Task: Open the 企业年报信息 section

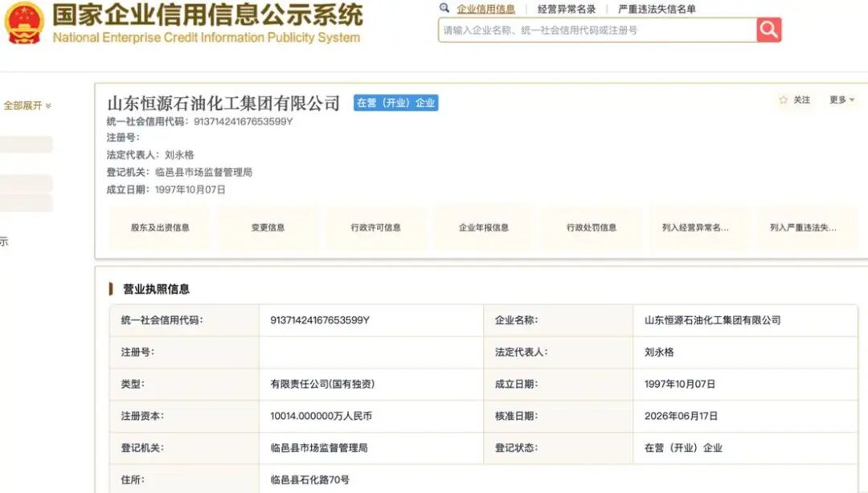Action: tap(484, 227)
